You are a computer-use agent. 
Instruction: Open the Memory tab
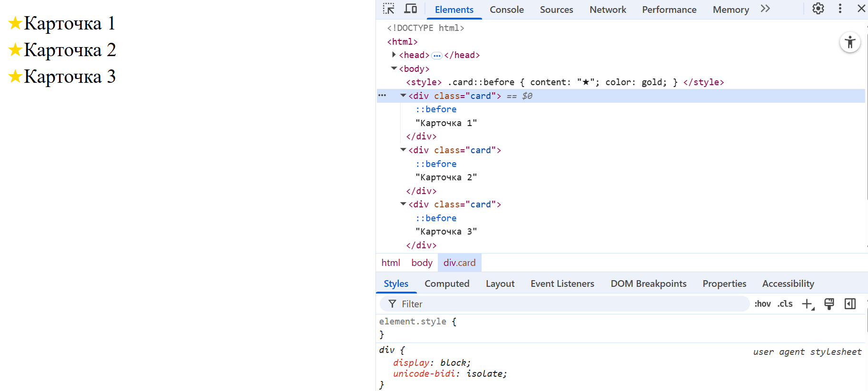(x=730, y=10)
